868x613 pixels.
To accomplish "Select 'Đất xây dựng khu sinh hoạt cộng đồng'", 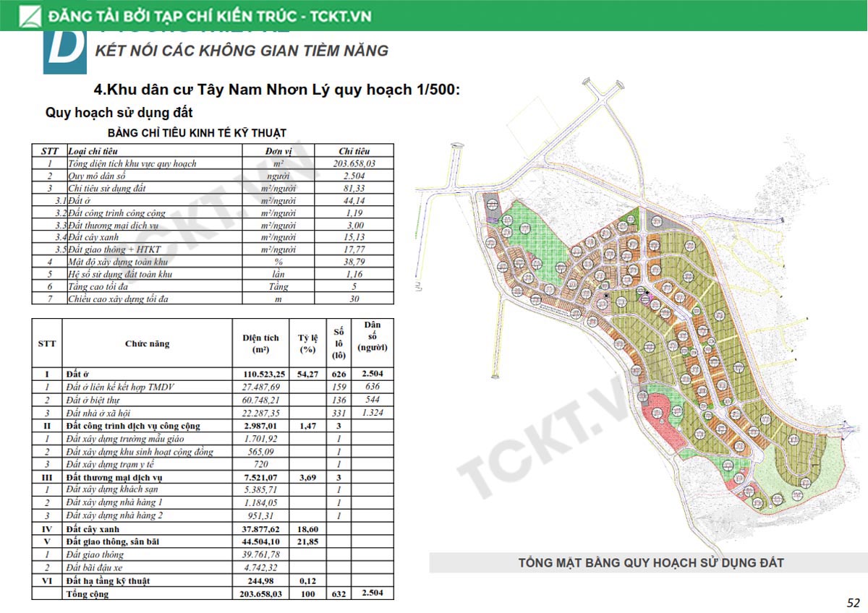I will [141, 452].
